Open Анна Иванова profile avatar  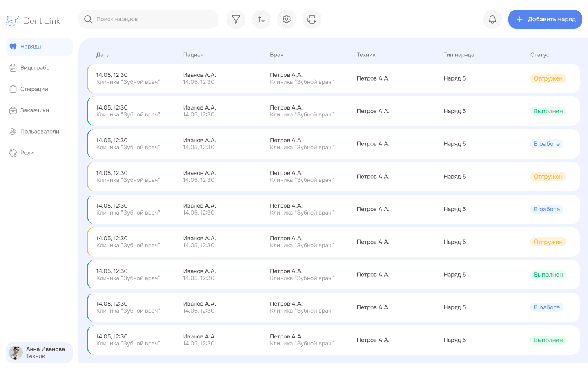point(16,353)
